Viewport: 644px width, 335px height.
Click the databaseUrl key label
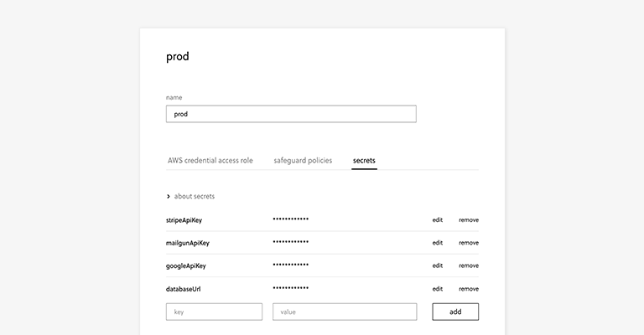[x=184, y=288]
